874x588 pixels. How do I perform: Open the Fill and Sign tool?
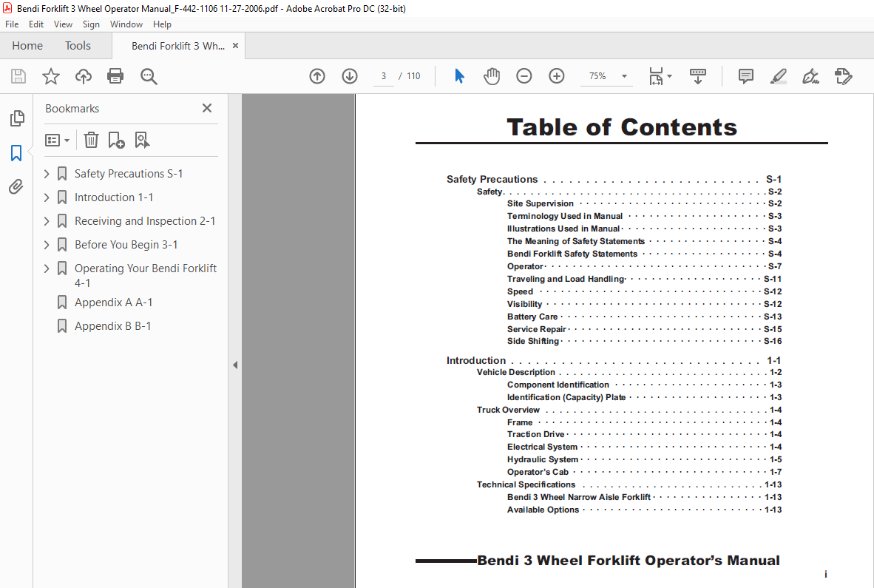[x=810, y=75]
